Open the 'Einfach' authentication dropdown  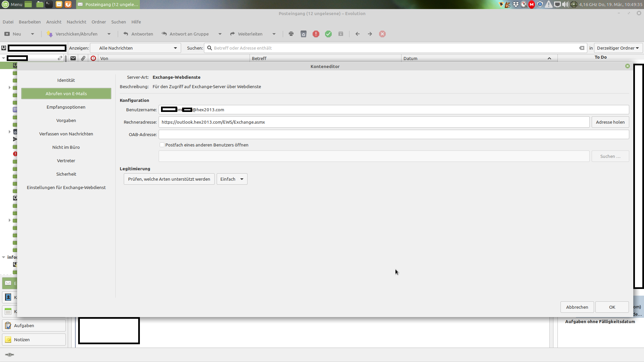pos(232,179)
